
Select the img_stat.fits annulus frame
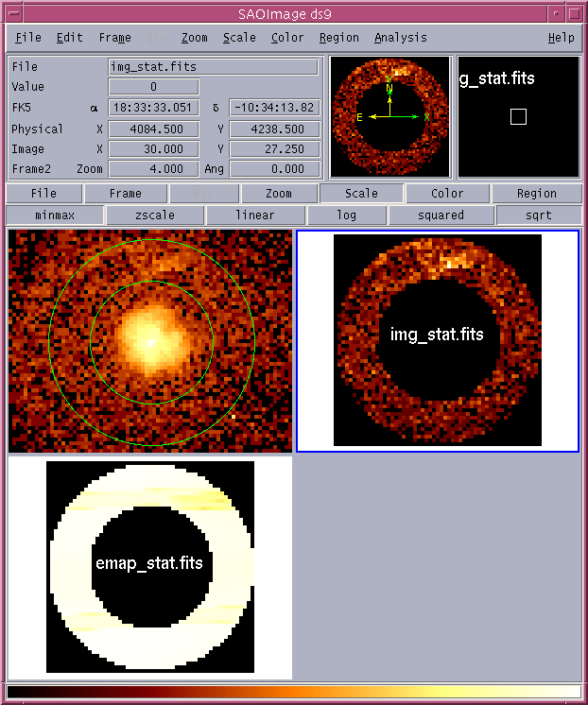[438, 341]
